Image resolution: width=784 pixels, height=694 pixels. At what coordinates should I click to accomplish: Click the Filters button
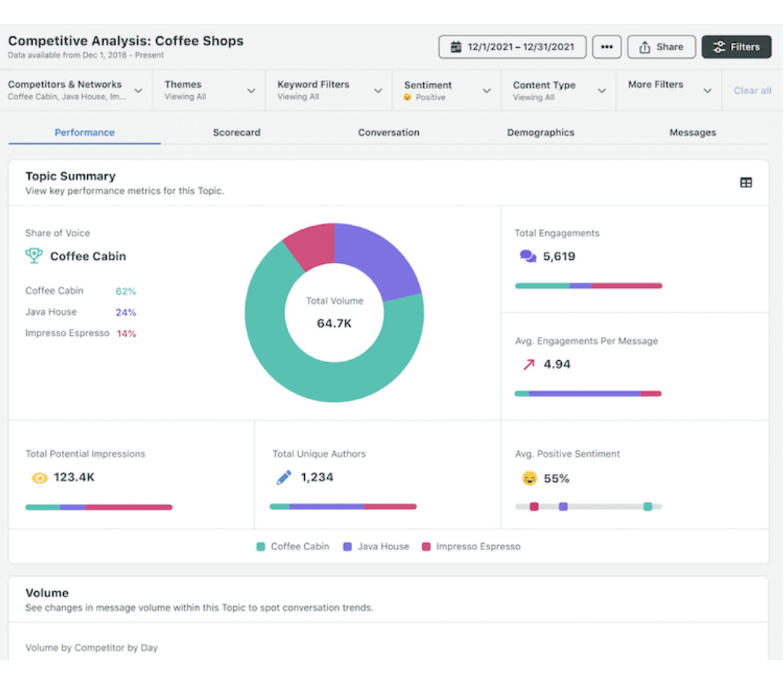736,47
